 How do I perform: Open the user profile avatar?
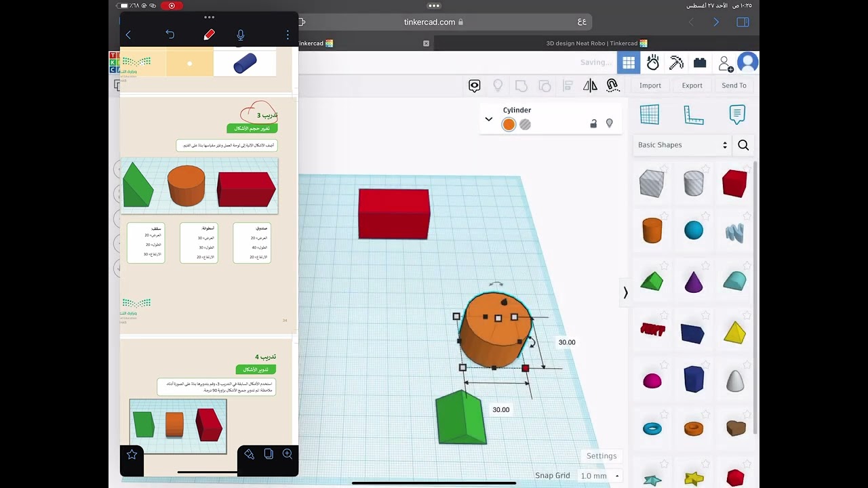pos(748,63)
